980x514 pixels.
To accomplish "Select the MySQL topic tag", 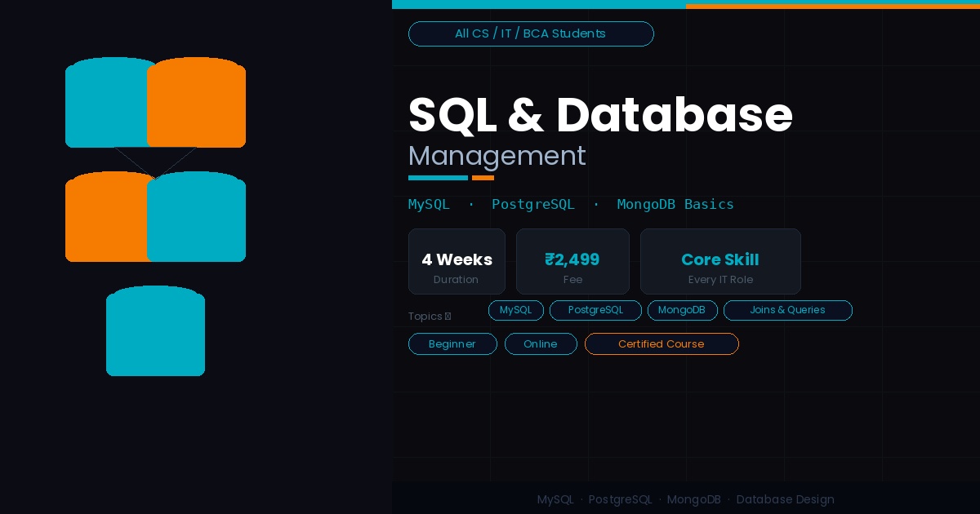I will tap(516, 310).
